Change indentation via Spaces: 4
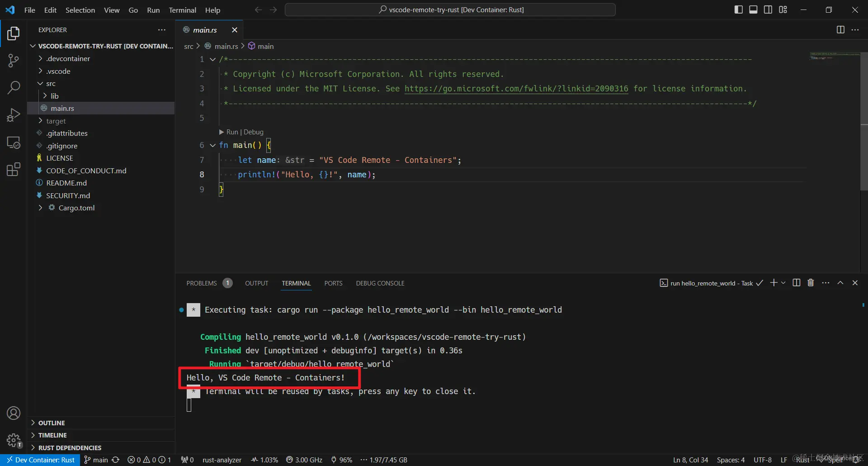 coord(731,460)
